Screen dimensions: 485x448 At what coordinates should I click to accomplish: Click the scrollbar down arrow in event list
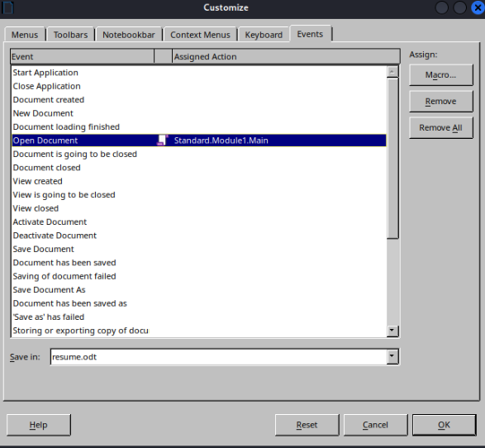tap(392, 331)
